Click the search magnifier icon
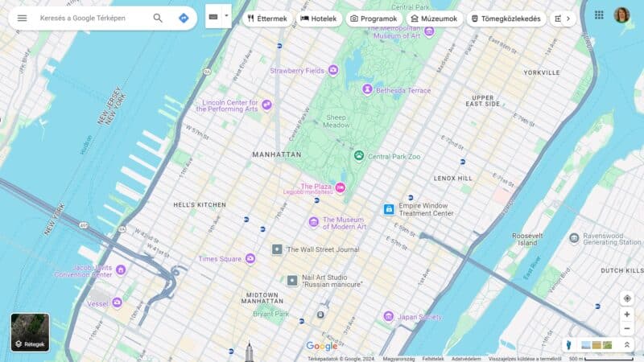644x362 pixels. tap(158, 18)
